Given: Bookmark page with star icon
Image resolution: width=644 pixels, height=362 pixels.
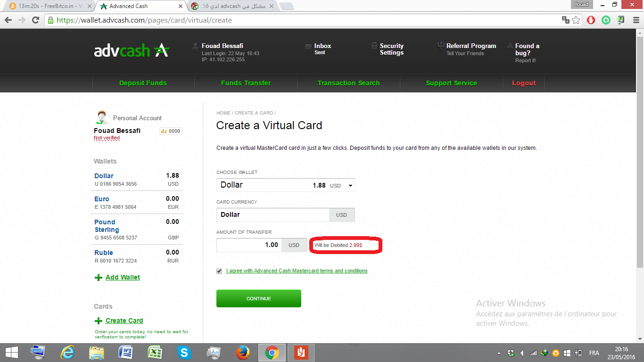Looking at the screenshot, I should tap(576, 20).
